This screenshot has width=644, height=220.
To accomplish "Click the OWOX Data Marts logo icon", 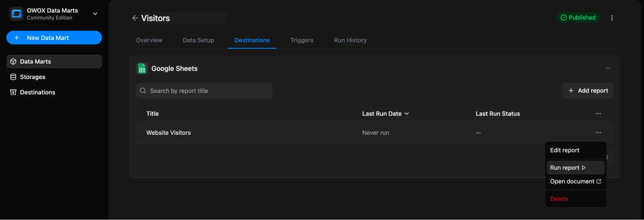I will point(16,14).
